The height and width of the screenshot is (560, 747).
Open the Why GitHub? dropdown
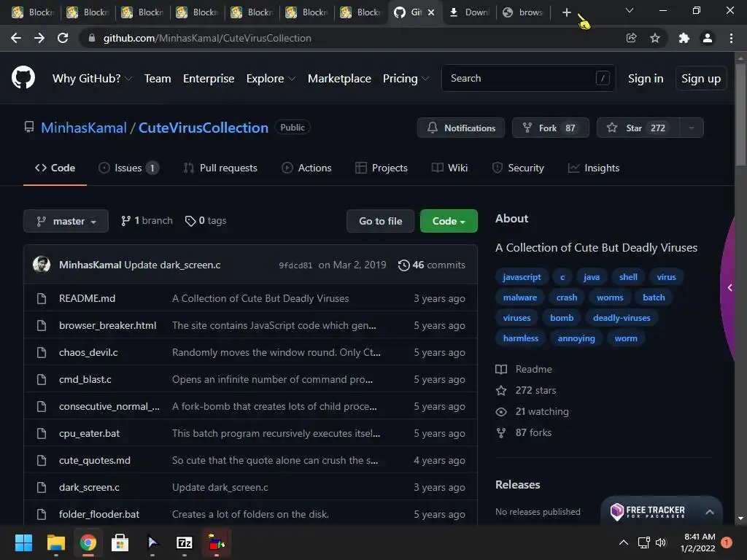92,79
